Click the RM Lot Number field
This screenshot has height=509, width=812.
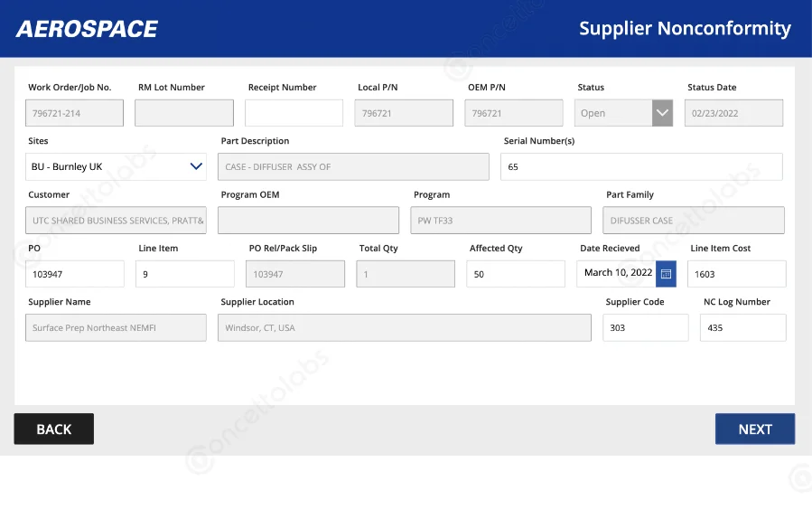tap(184, 113)
